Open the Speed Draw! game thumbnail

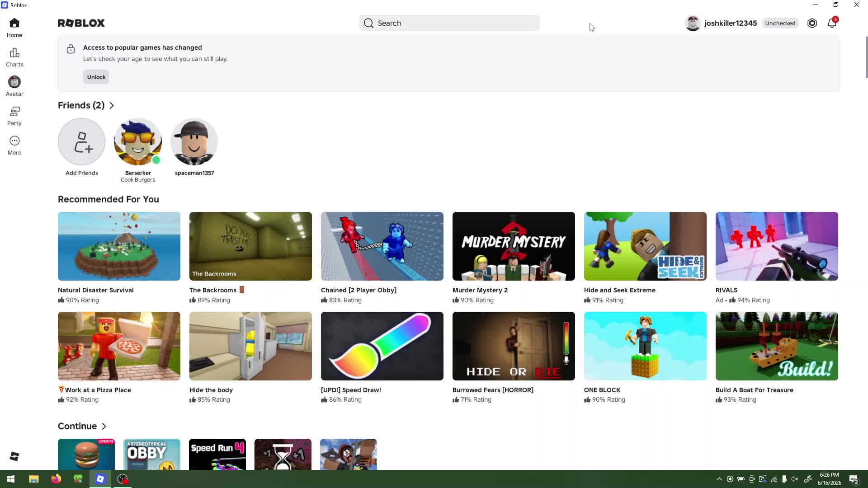click(382, 346)
